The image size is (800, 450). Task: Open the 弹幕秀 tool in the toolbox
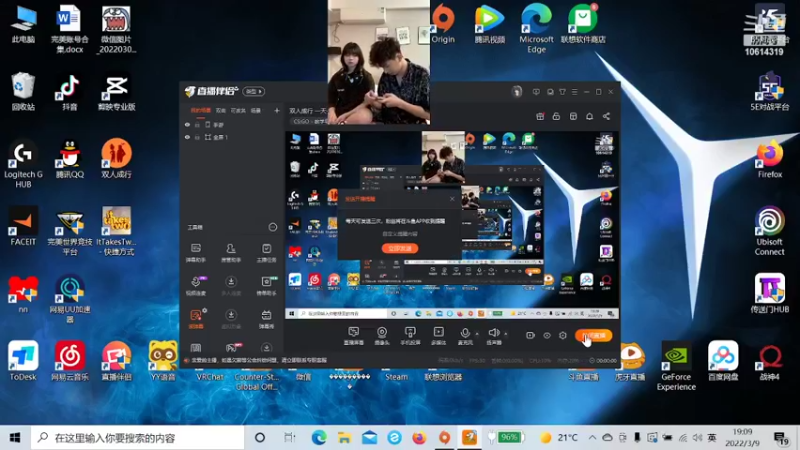[x=266, y=319]
